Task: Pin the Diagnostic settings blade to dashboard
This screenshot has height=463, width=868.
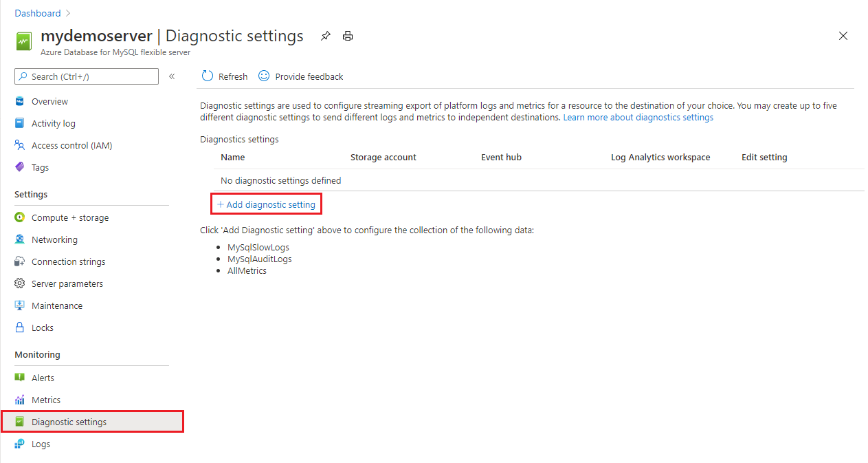Action: coord(326,36)
